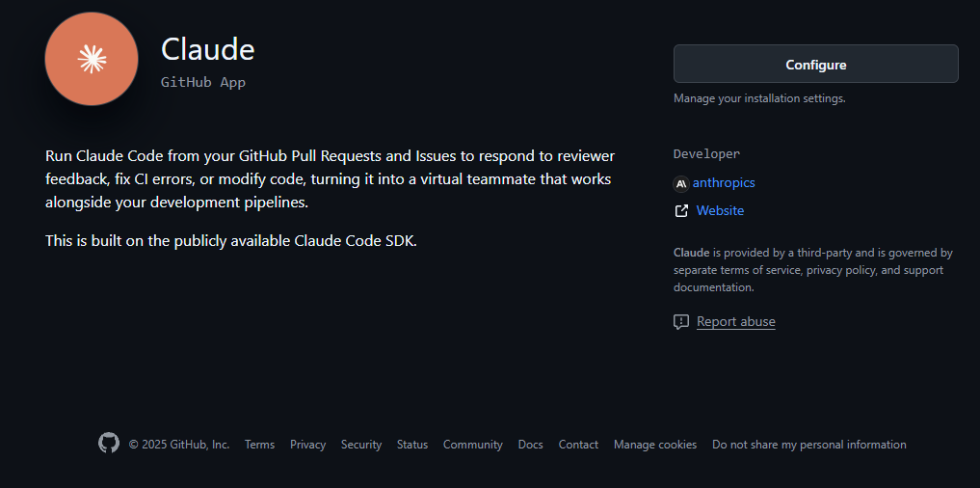Open the Community footer link
The width and height of the screenshot is (980, 488).
coord(472,445)
